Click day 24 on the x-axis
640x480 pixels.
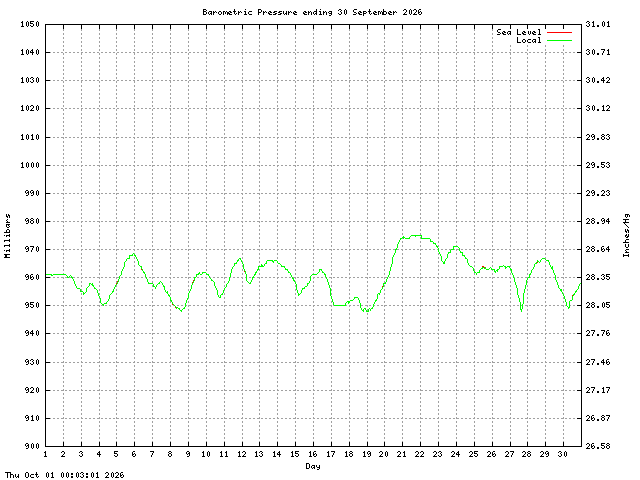[456, 454]
